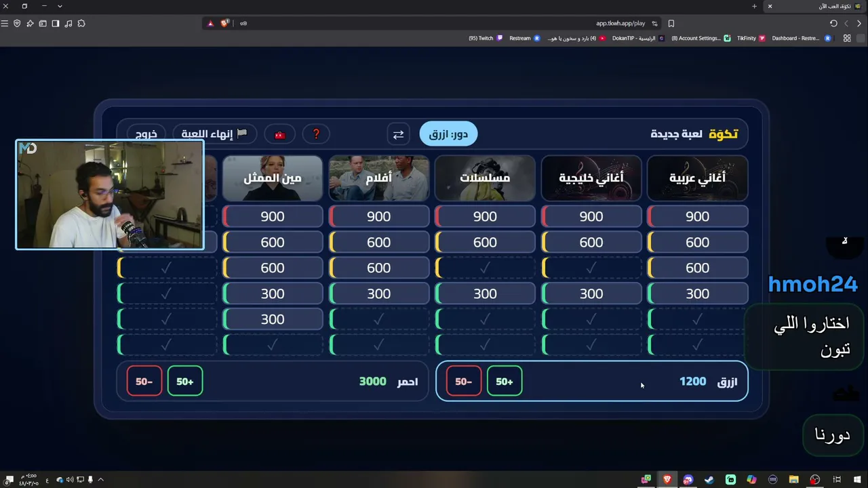Go back using the browser back arrow
868x488 pixels.
(x=859, y=24)
